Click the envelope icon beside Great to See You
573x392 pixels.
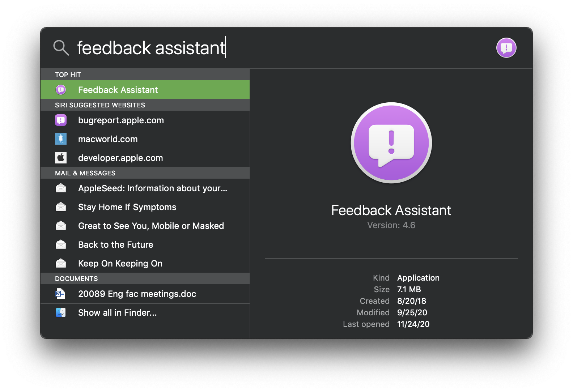coord(61,226)
